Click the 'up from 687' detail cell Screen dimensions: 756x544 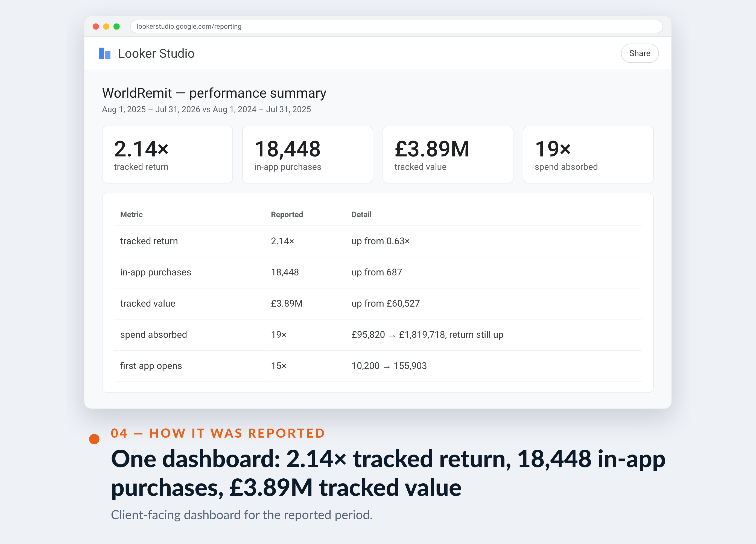click(x=377, y=272)
